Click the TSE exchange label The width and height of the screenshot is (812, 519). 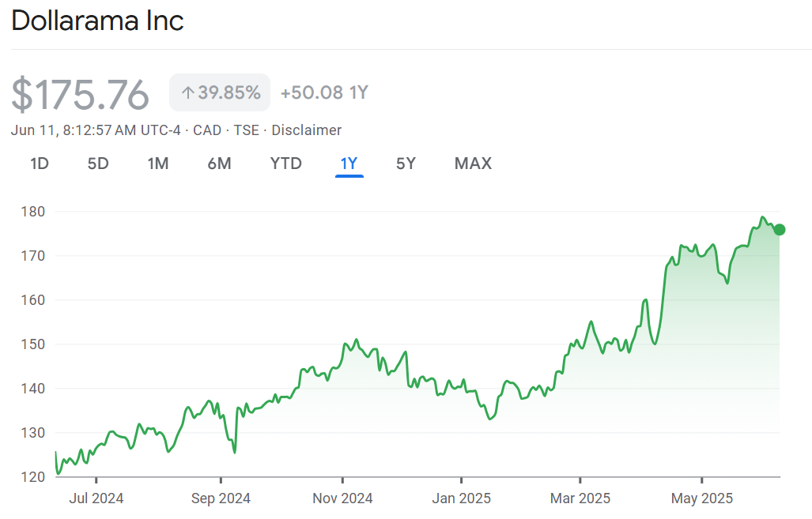click(246, 130)
